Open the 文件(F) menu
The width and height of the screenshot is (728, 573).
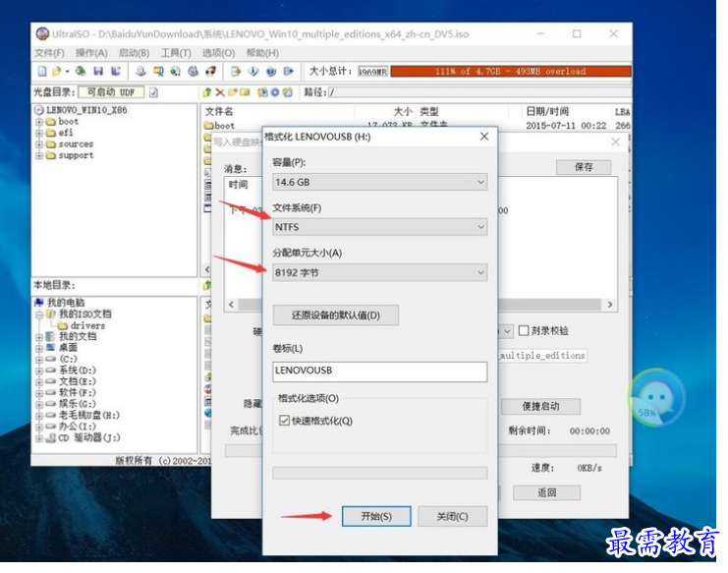click(x=49, y=53)
